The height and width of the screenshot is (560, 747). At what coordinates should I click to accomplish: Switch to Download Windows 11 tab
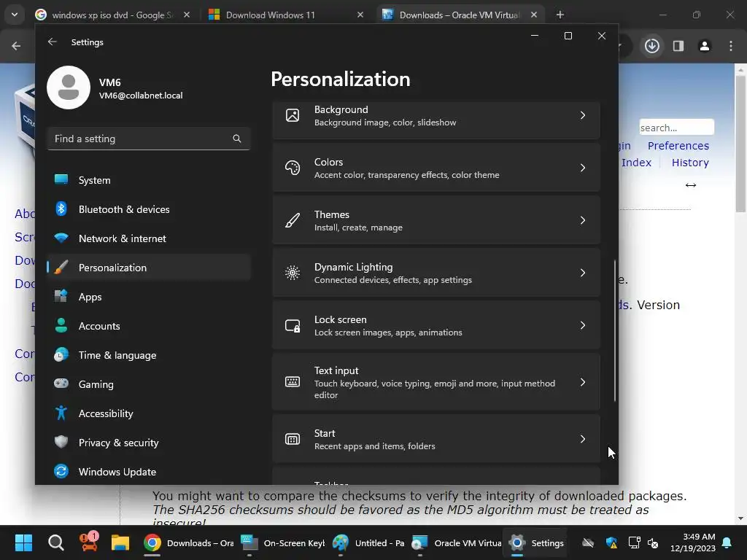click(286, 15)
